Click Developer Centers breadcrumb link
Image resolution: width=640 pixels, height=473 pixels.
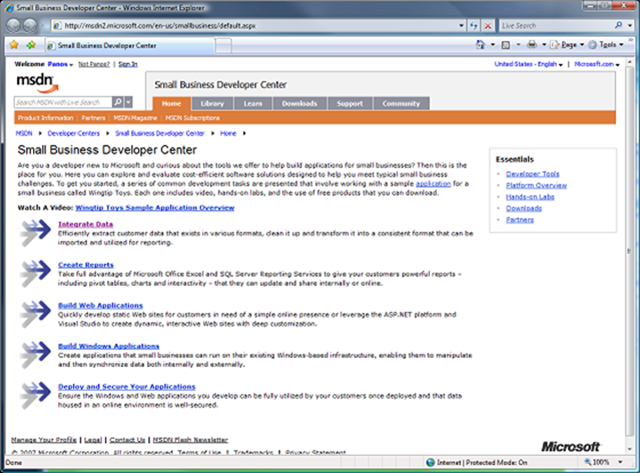(x=73, y=133)
